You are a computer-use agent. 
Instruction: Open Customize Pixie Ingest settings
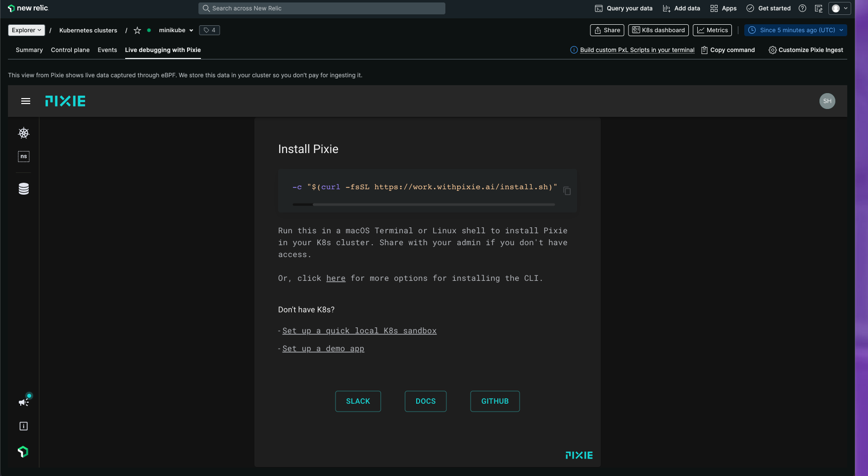806,50
